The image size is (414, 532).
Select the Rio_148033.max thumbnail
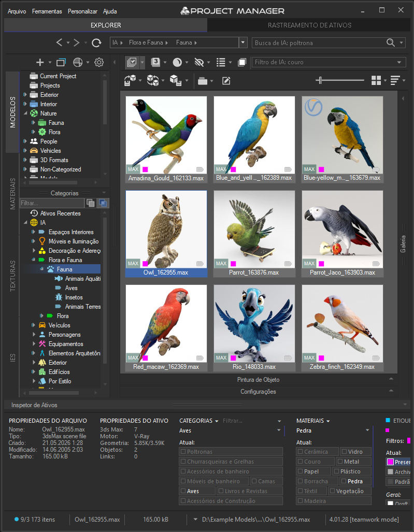tap(254, 328)
